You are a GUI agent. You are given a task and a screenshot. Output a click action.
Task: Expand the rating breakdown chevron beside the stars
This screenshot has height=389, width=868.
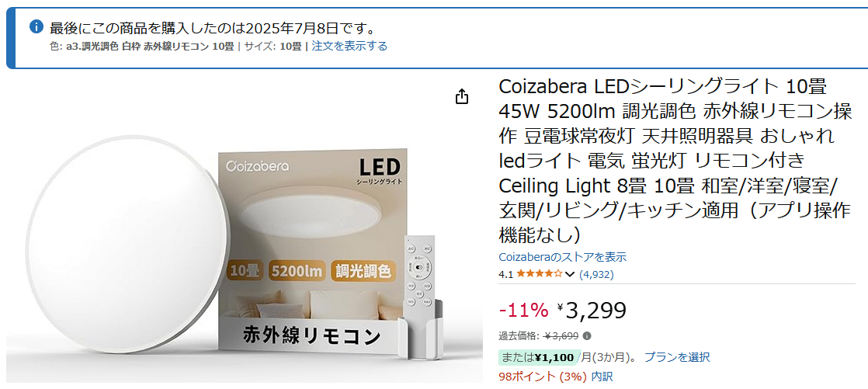click(570, 274)
